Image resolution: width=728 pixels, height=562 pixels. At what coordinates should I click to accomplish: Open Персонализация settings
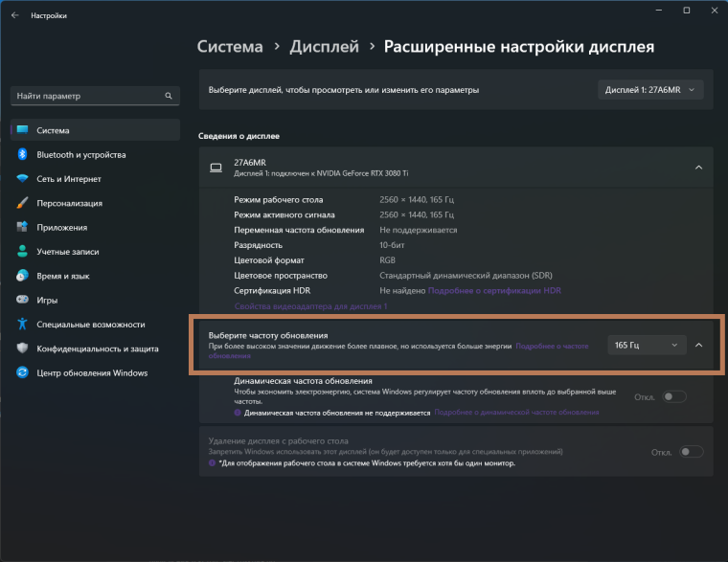pyautogui.click(x=95, y=203)
